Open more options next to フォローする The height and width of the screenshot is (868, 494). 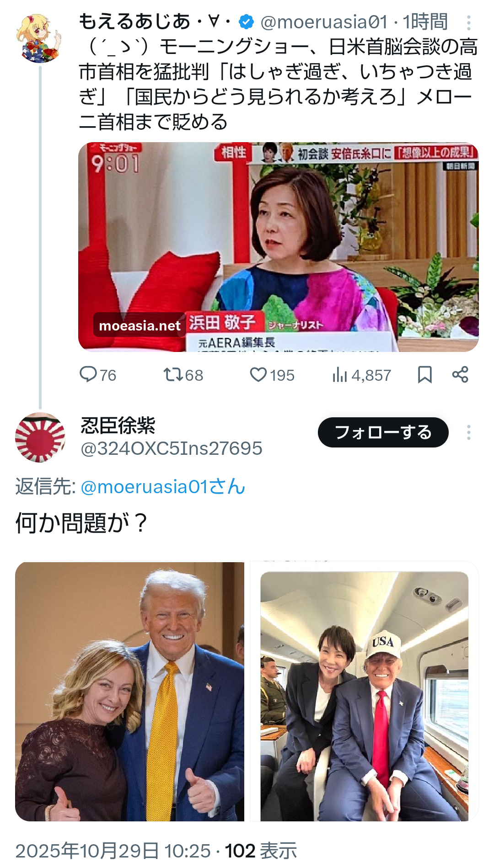coord(469,432)
